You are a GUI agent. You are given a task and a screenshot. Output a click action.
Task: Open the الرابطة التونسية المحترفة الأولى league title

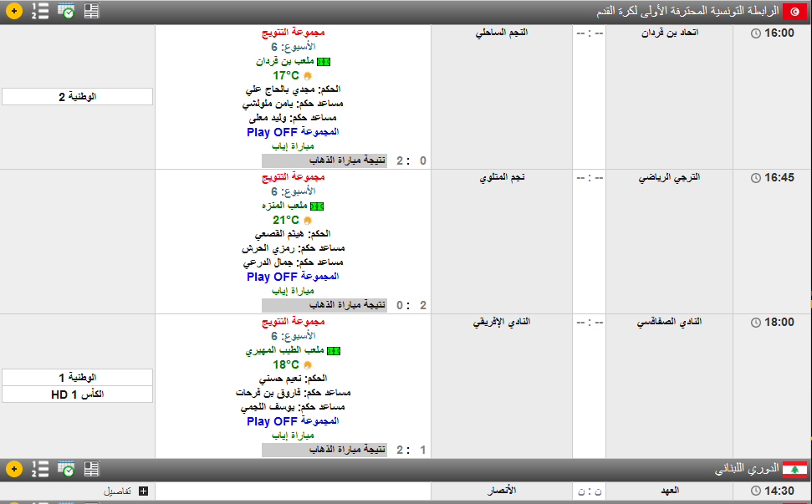(x=687, y=11)
